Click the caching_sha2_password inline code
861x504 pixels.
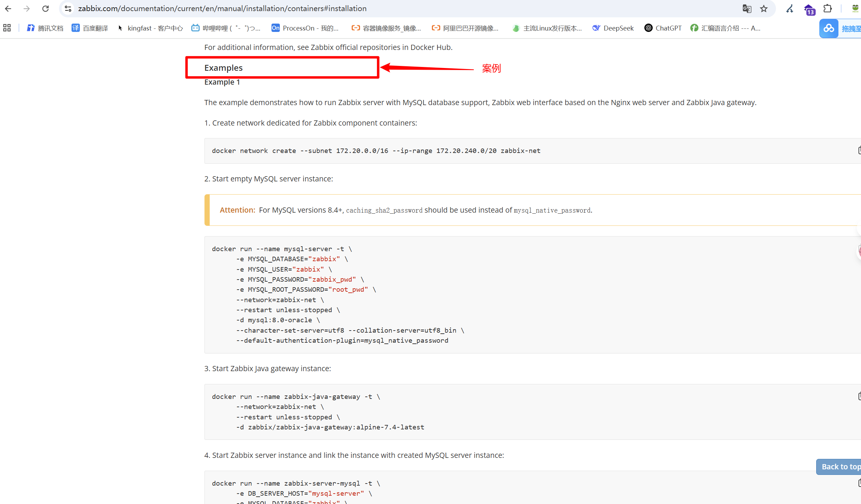pos(384,211)
